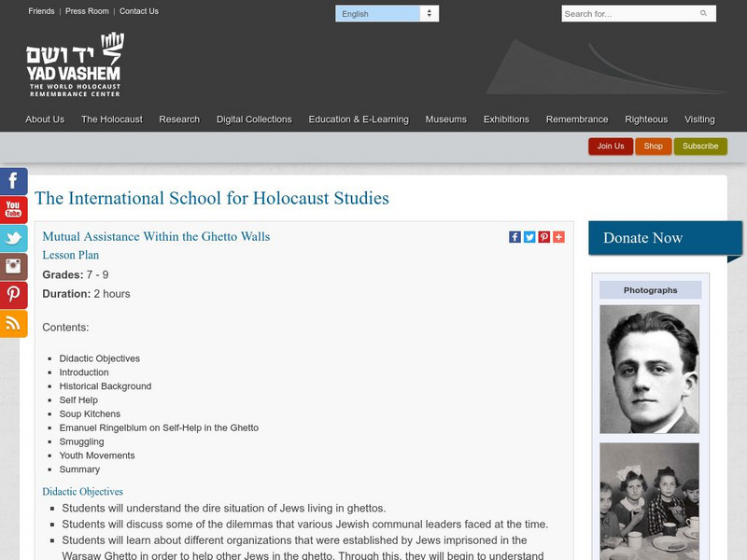
Task: Click the Yad Vashem logo
Action: [x=76, y=64]
